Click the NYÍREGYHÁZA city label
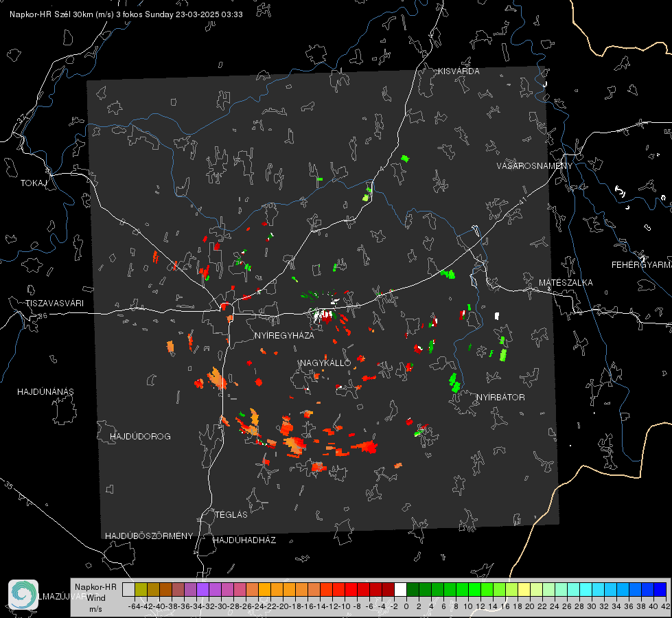Viewport: 672px width, 618px height. click(284, 335)
